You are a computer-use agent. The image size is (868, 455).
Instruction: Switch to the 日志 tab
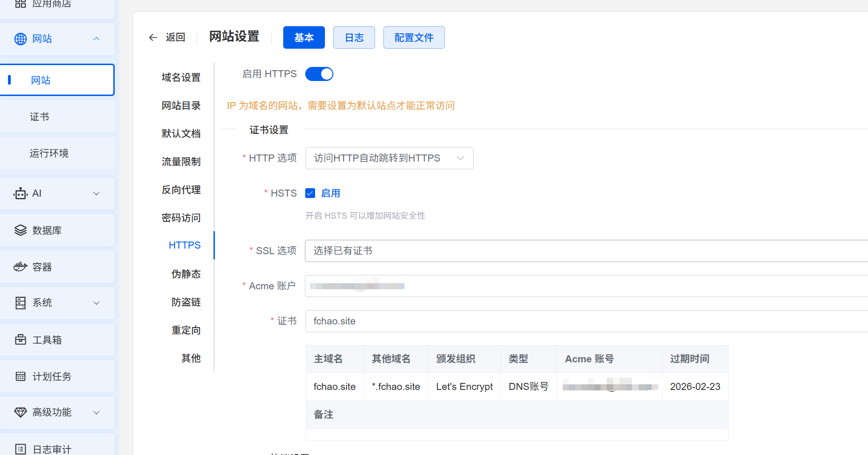354,37
